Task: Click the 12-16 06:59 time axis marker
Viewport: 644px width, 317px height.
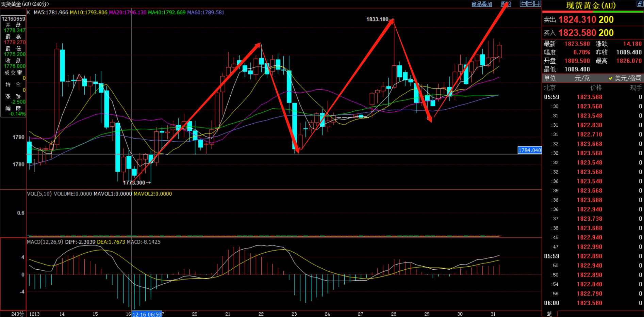Action: [147, 314]
